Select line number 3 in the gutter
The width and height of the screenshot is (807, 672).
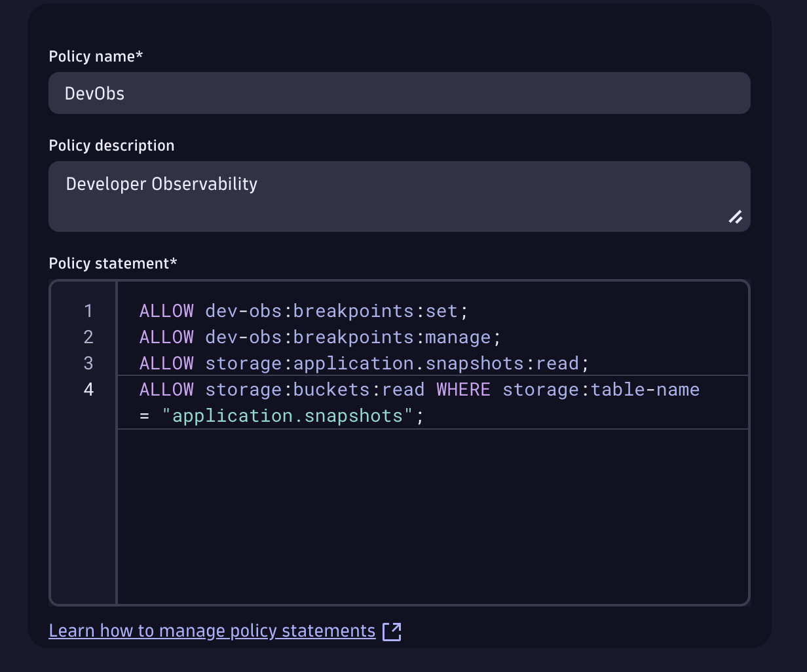pyautogui.click(x=88, y=364)
